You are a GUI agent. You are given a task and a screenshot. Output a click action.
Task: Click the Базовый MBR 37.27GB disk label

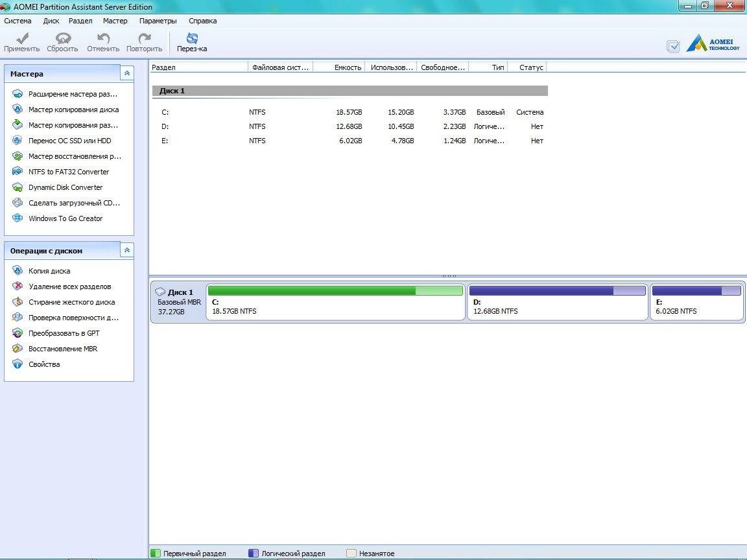(179, 307)
